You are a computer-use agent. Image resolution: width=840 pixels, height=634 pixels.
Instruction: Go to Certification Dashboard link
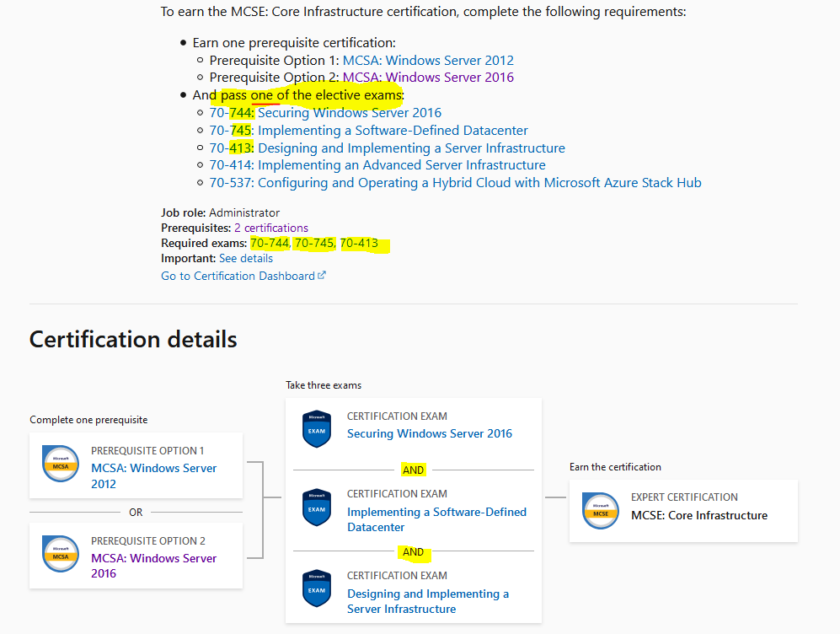238,276
